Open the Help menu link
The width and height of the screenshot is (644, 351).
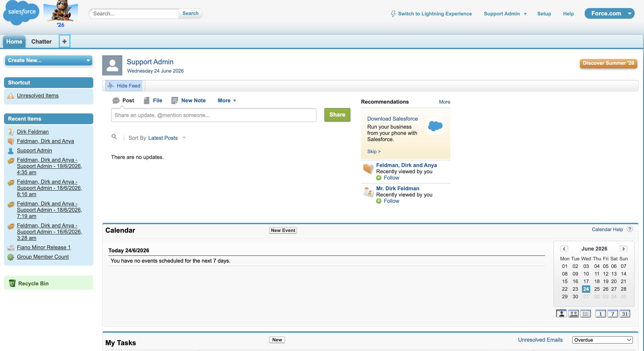pos(568,14)
